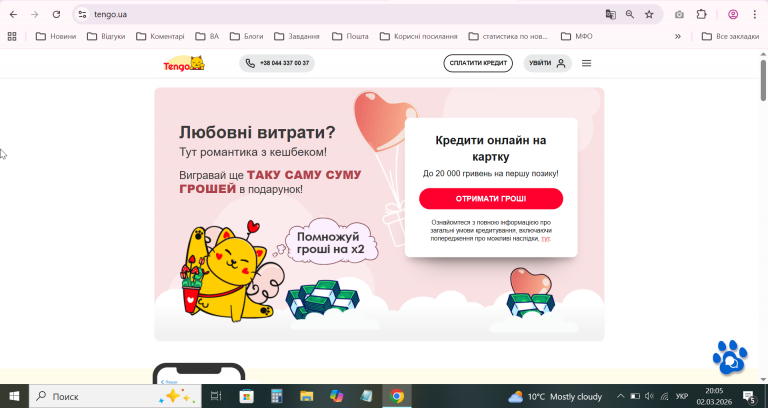Open Microsoft Store from the taskbar
The width and height of the screenshot is (768, 408).
pos(246,396)
